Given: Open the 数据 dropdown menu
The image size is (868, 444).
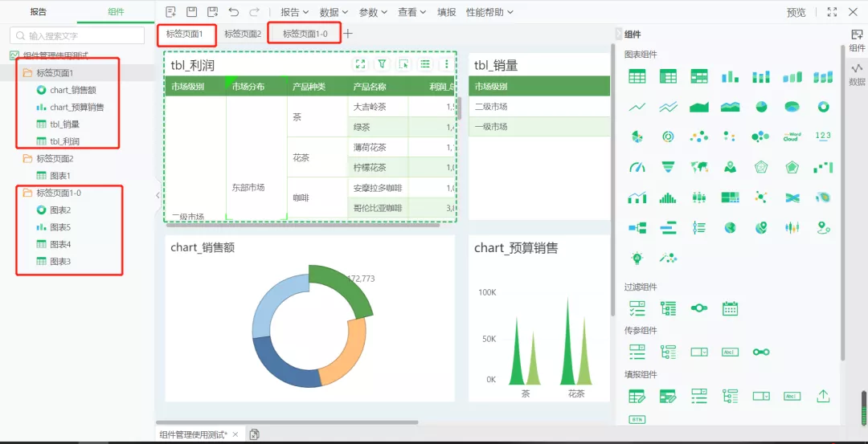Looking at the screenshot, I should 334,11.
